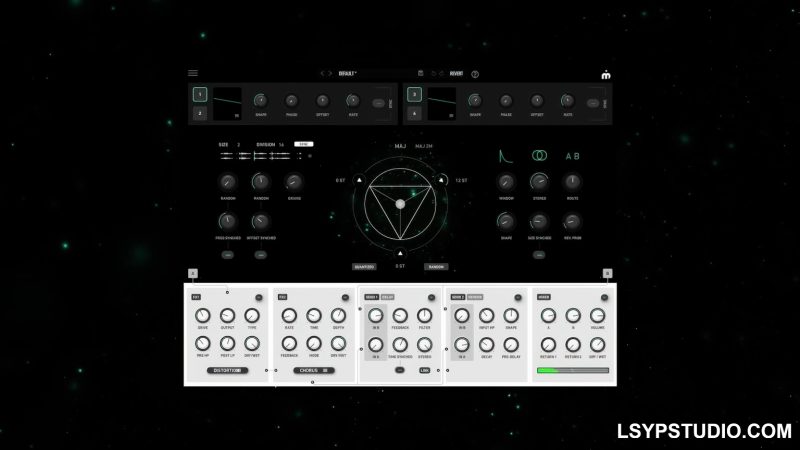Image resolution: width=800 pixels, height=450 pixels.
Task: Click the FX2 DEPTH knob
Action: pyautogui.click(x=338, y=316)
